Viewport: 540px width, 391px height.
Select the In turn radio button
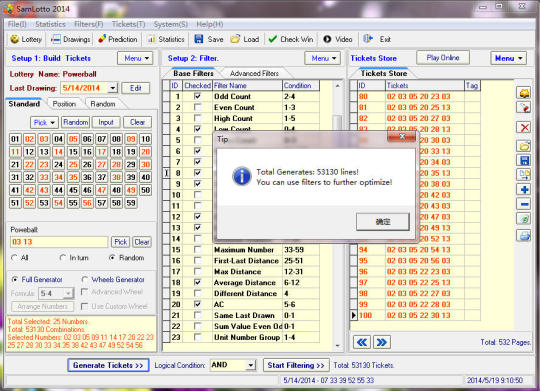click(x=63, y=257)
